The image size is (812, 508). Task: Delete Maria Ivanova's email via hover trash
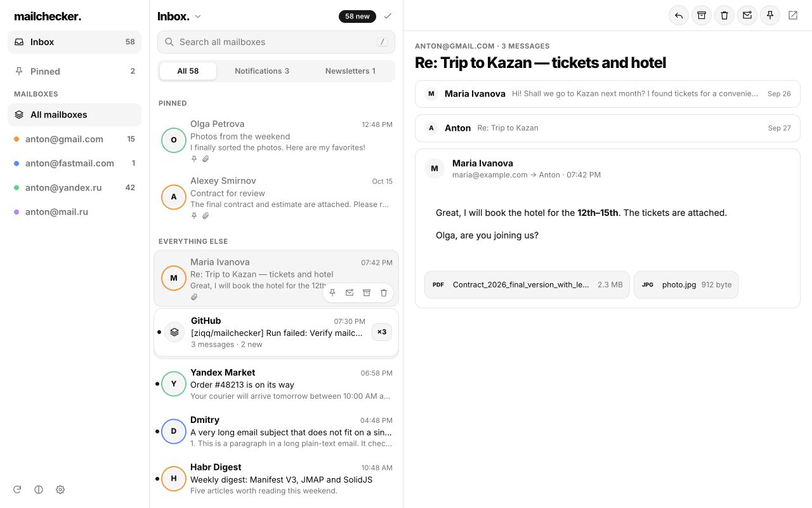click(x=384, y=293)
